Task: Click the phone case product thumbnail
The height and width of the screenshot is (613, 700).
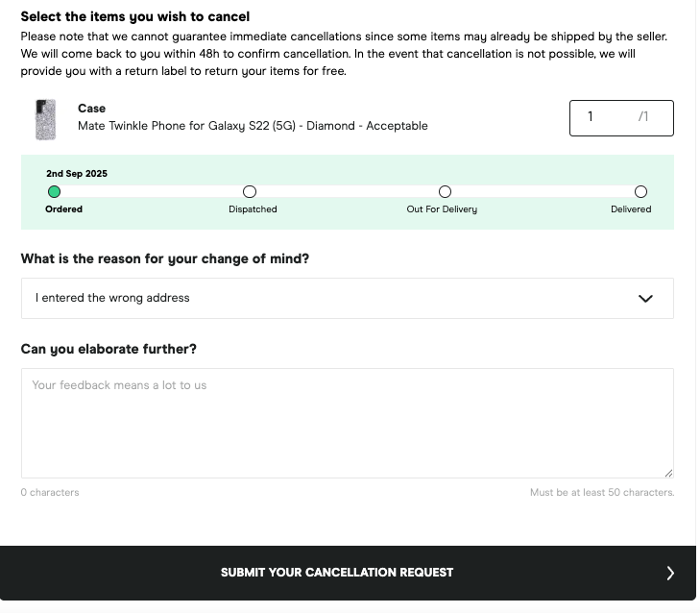Action: [45, 119]
